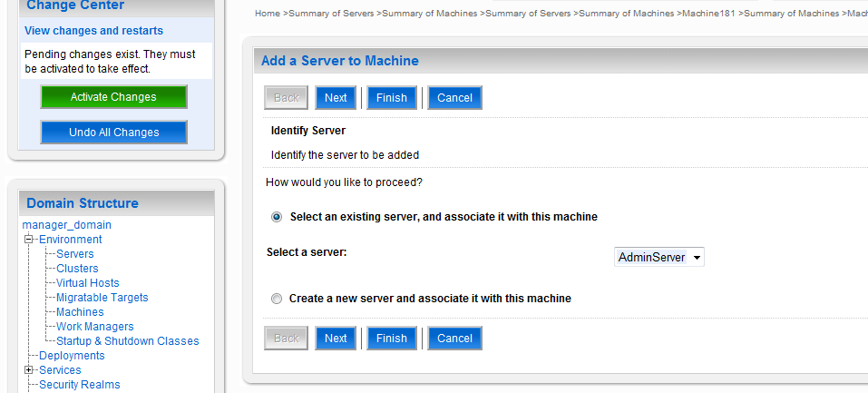Click the top Next button

click(x=336, y=97)
